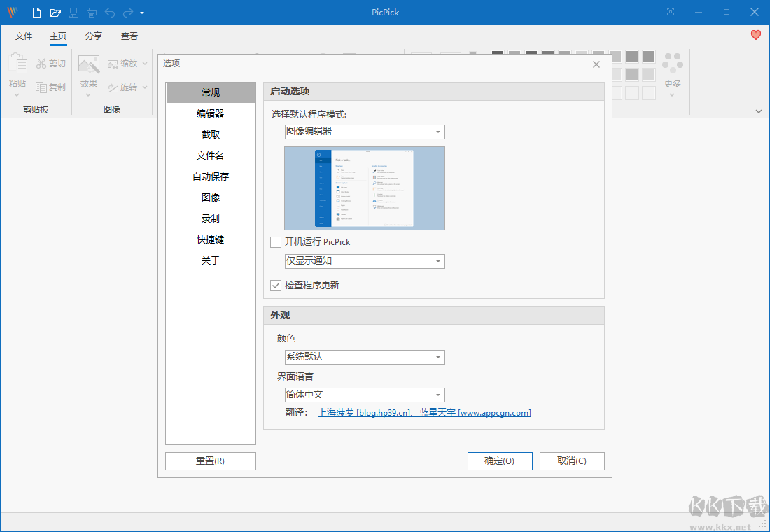Click the 确定(O) button
The image size is (770, 532).
click(500, 461)
